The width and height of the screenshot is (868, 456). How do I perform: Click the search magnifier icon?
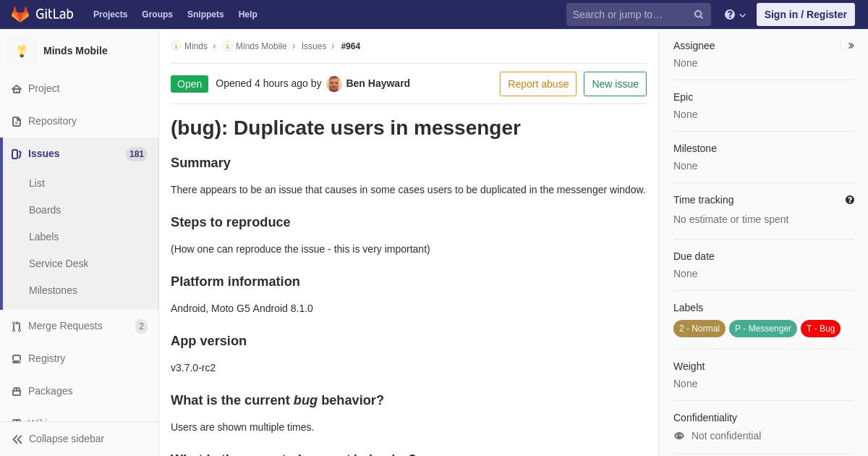(x=699, y=14)
